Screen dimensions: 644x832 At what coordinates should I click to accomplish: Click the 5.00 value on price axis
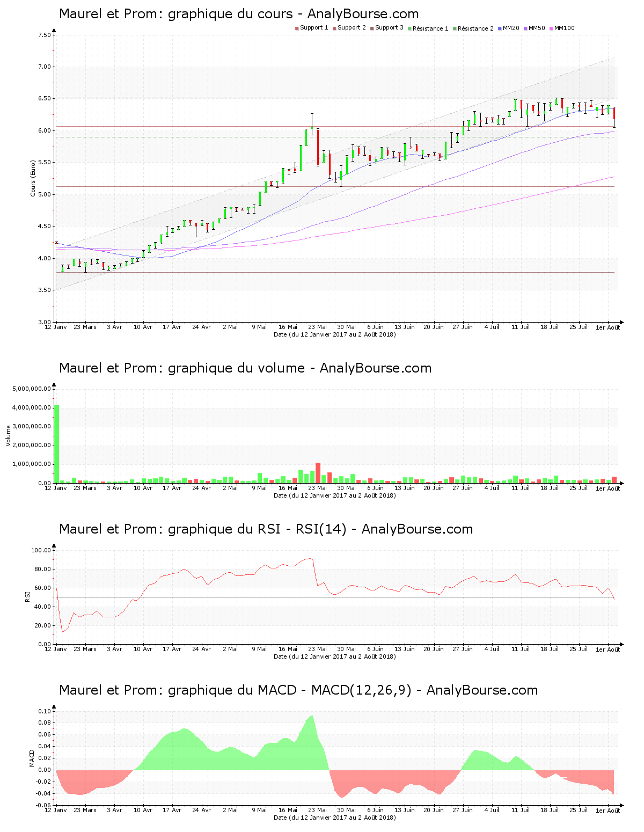click(x=45, y=194)
